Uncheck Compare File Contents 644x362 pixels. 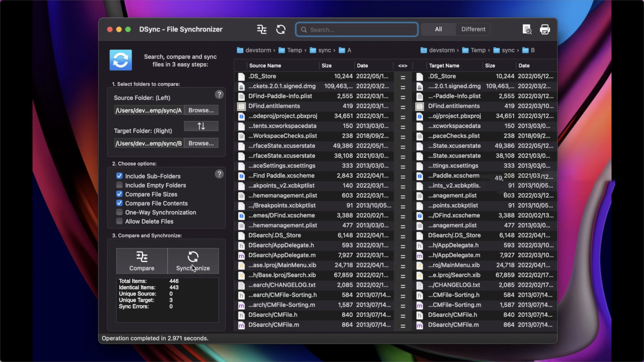click(119, 203)
